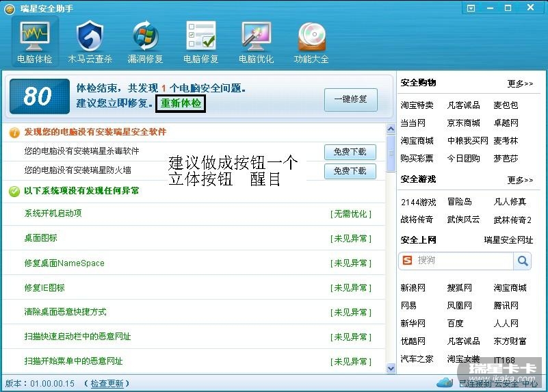Open the 战将传奇 game link
The height and width of the screenshot is (392, 548).
[417, 220]
